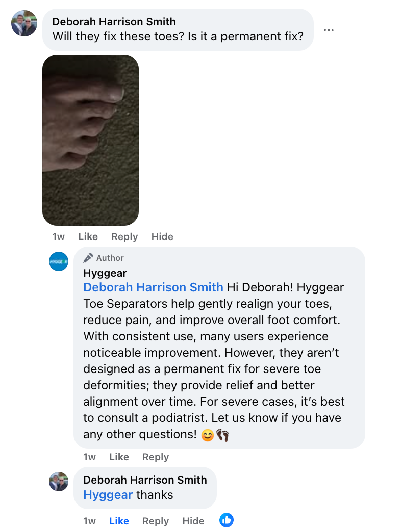The width and height of the screenshot is (402, 532).
Task: Click Deborah's avatar beside thanks reply
Action: point(59,482)
